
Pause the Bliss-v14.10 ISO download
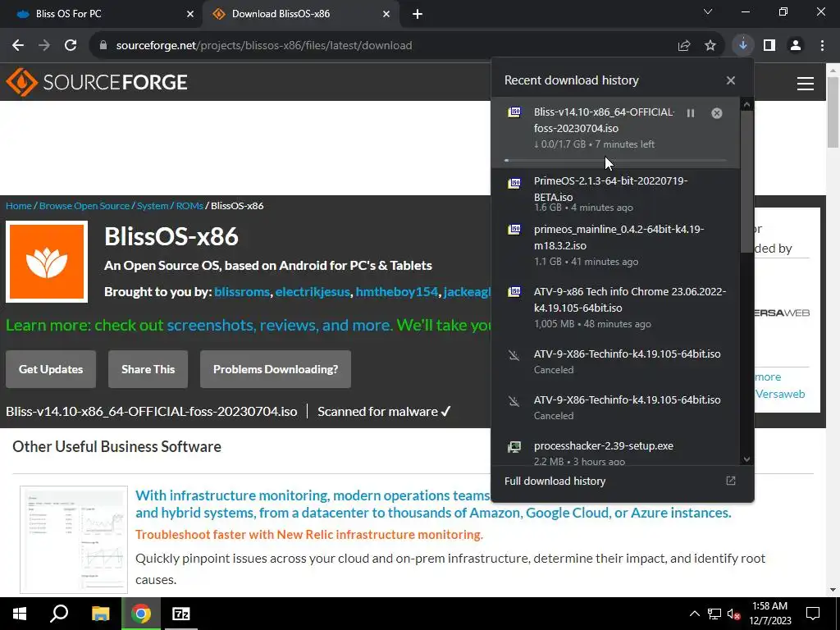click(691, 113)
